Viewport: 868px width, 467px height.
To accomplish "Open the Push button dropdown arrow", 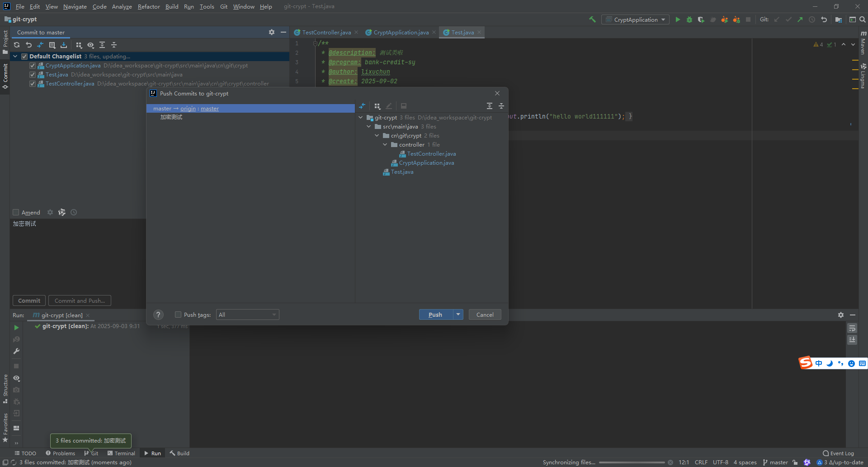I will pyautogui.click(x=458, y=315).
